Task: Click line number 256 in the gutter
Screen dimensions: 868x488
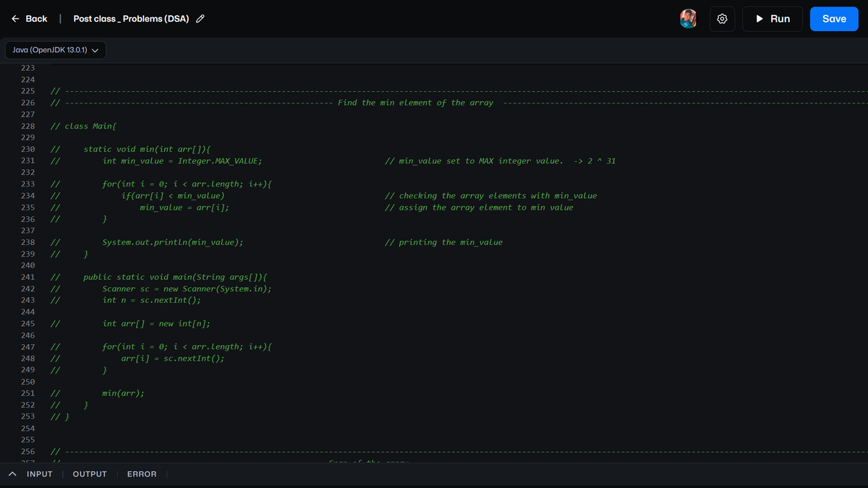Action: coord(28,451)
